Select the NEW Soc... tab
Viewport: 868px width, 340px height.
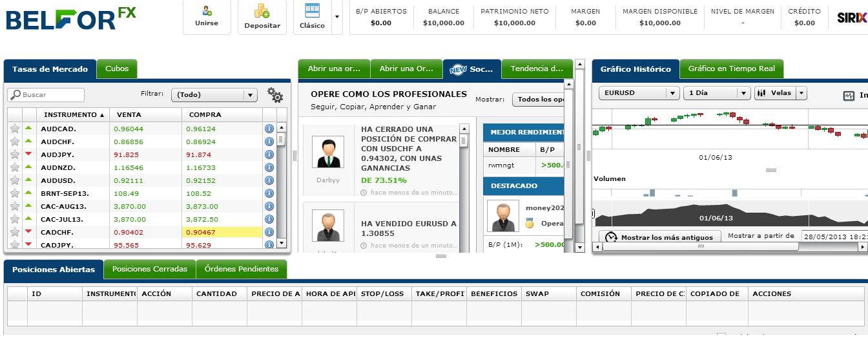coord(472,69)
